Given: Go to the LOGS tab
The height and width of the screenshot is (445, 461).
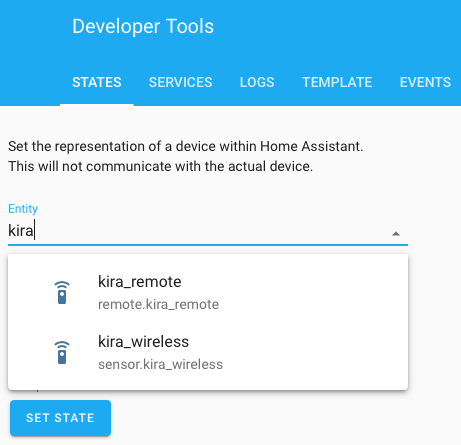Looking at the screenshot, I should [257, 82].
